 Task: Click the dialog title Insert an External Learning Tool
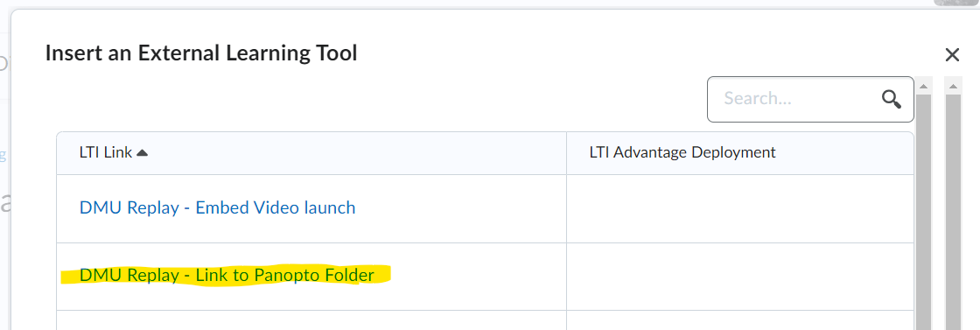pos(201,53)
